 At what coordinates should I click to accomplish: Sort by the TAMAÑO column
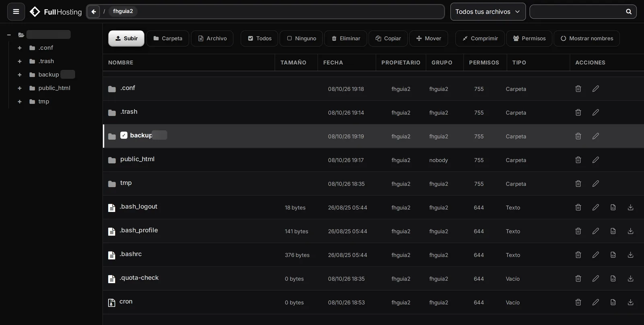[293, 62]
